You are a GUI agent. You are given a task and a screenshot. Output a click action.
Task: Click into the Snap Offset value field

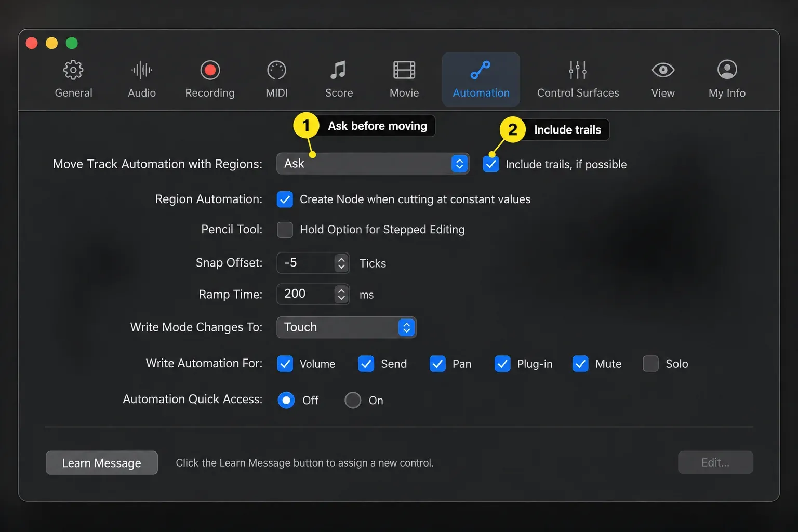pos(307,263)
